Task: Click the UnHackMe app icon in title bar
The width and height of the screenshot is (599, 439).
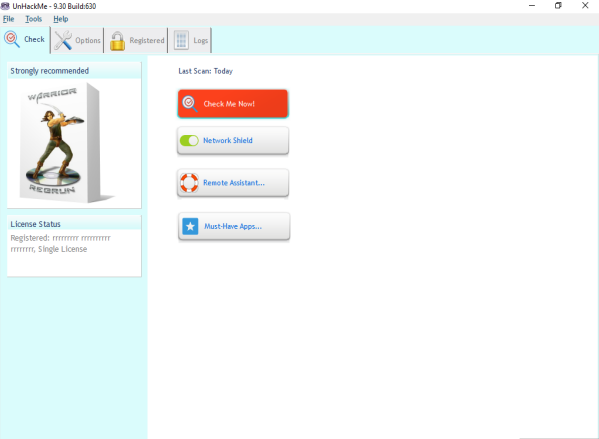Action: coord(5,6)
